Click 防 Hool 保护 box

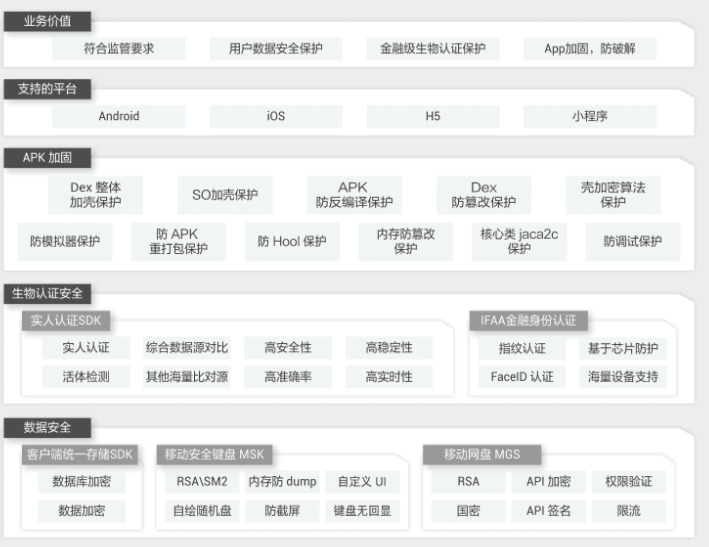click(292, 241)
